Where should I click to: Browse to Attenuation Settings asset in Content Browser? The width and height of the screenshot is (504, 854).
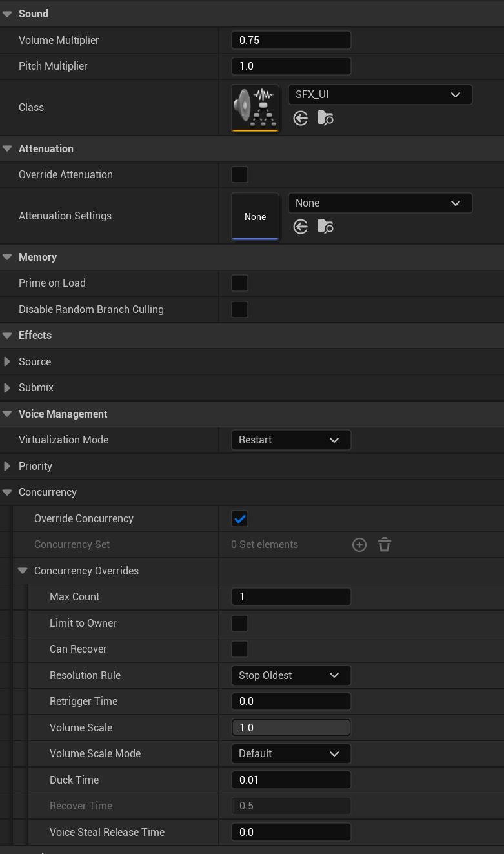[x=326, y=227]
